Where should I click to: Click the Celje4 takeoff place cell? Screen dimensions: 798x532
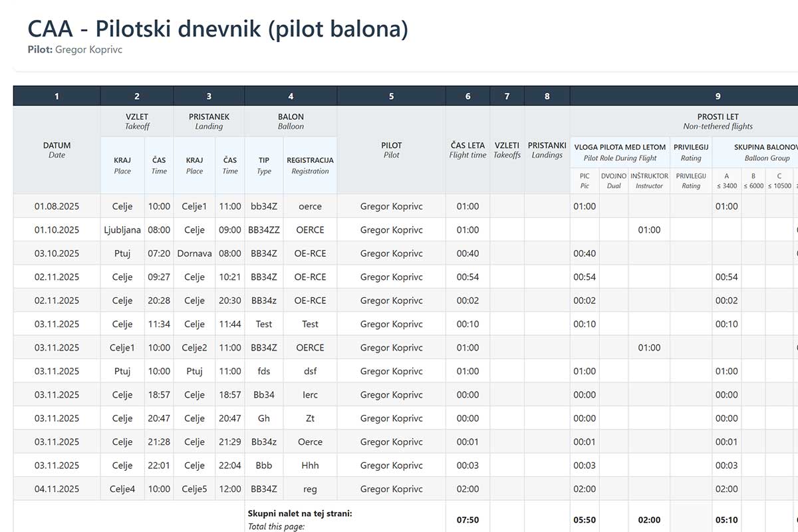pos(122,489)
